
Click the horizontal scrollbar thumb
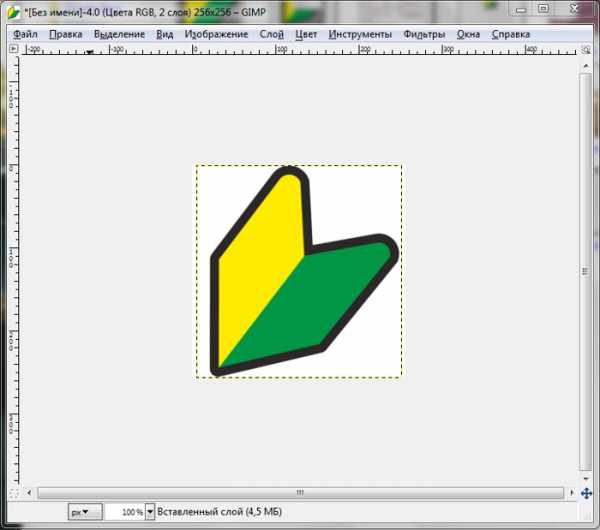(x=300, y=493)
